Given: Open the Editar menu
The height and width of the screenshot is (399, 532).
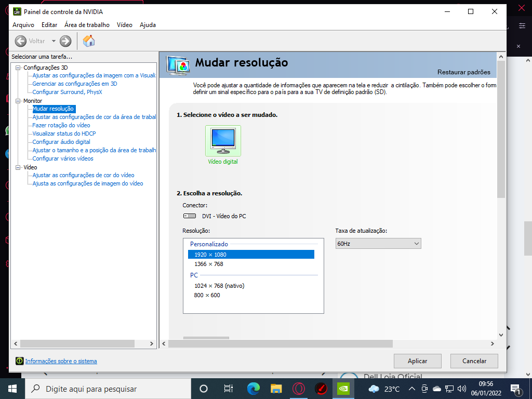Looking at the screenshot, I should click(x=49, y=25).
